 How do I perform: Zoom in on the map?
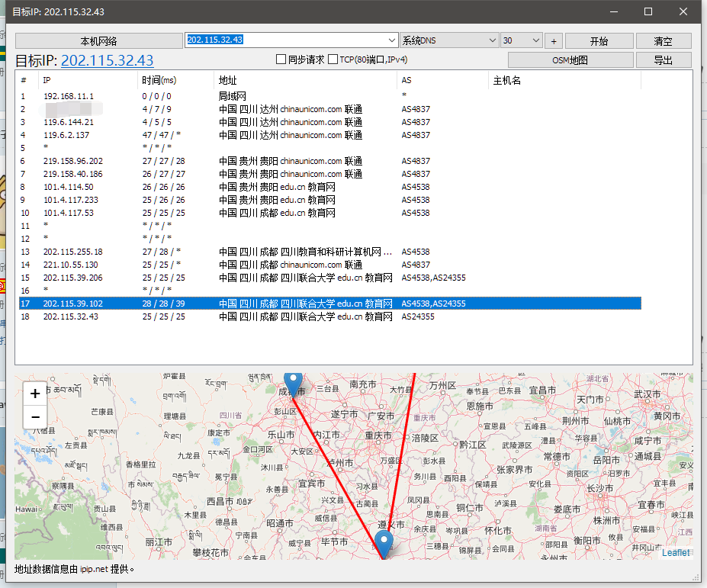coord(35,394)
